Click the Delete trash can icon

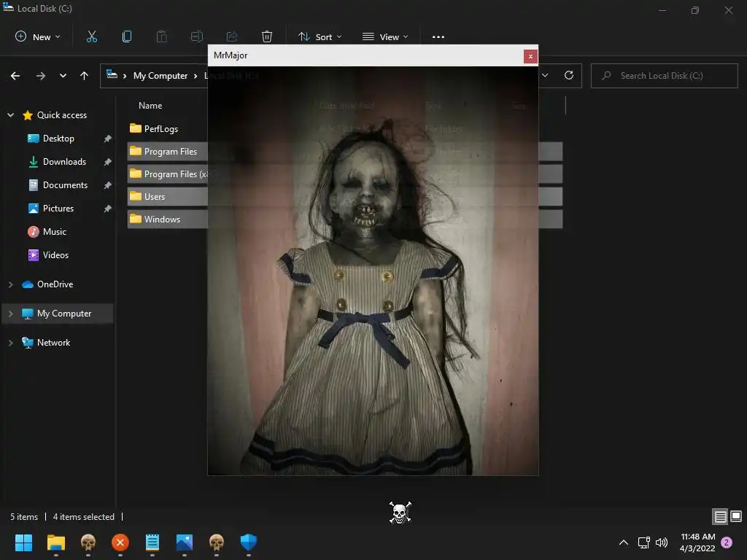click(x=267, y=36)
